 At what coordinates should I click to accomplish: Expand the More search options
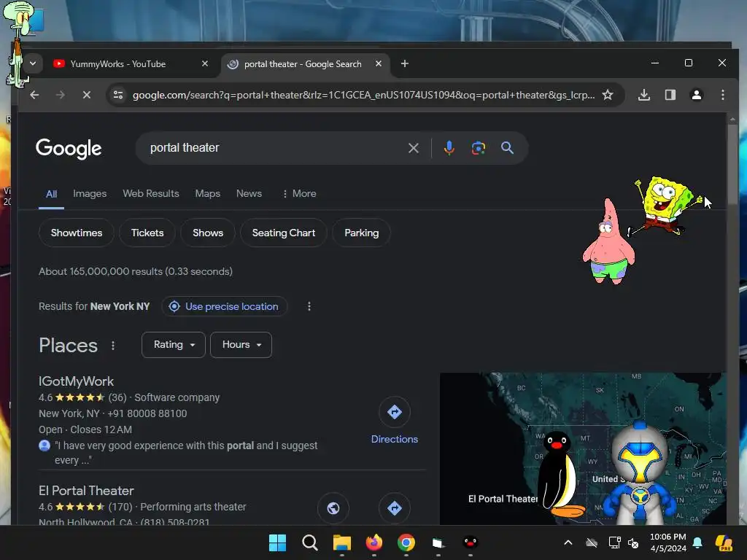click(299, 194)
